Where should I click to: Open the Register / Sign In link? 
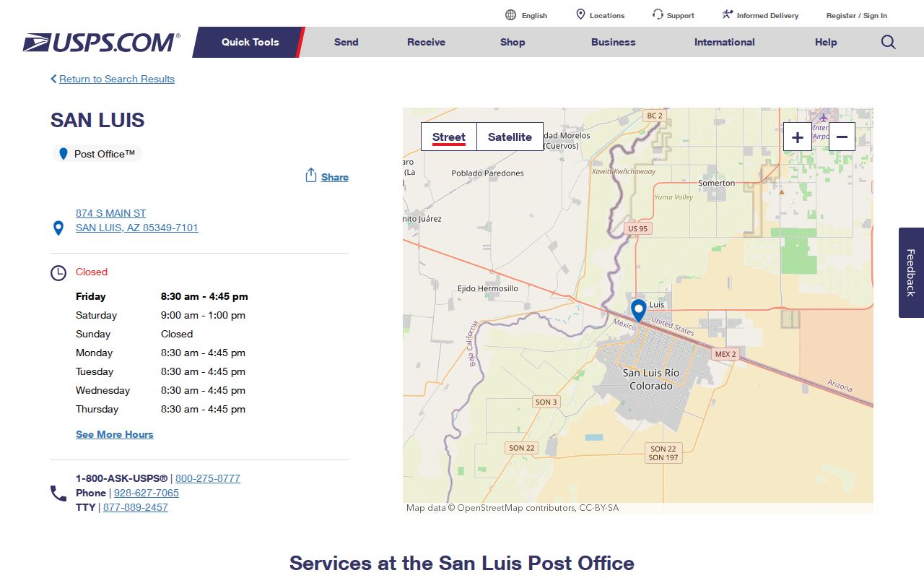pyautogui.click(x=857, y=15)
